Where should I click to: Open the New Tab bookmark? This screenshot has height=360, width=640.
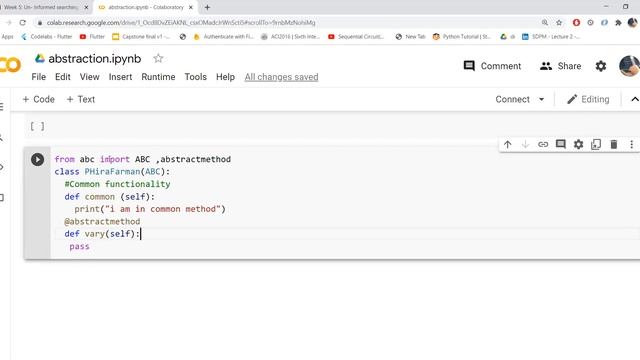[410, 37]
